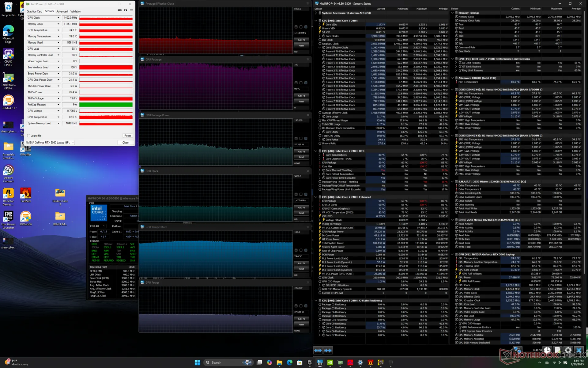588x368 pixels.
Task: Switch to Graphics Card tab
Action: click(x=34, y=11)
